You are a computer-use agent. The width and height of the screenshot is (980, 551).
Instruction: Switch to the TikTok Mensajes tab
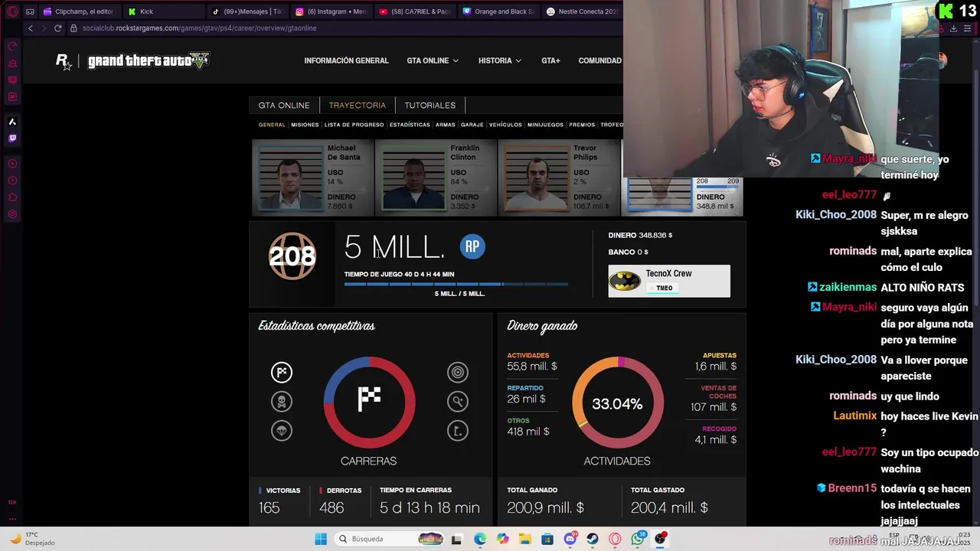coord(247,11)
